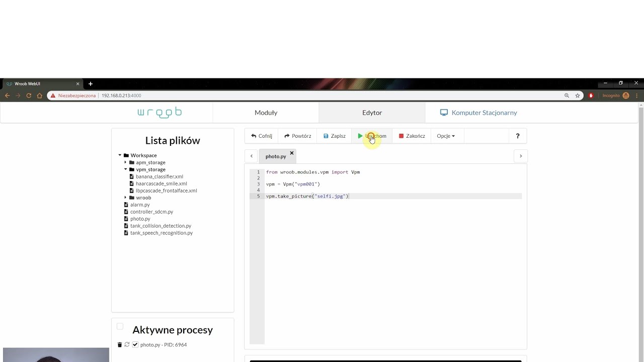Screen dimensions: 644x362
Task: Open photo.py in file list
Action: tap(140, 219)
